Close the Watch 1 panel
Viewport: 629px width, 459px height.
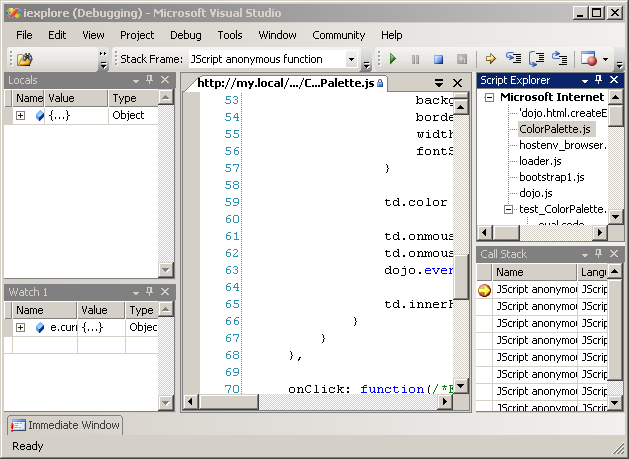[165, 292]
